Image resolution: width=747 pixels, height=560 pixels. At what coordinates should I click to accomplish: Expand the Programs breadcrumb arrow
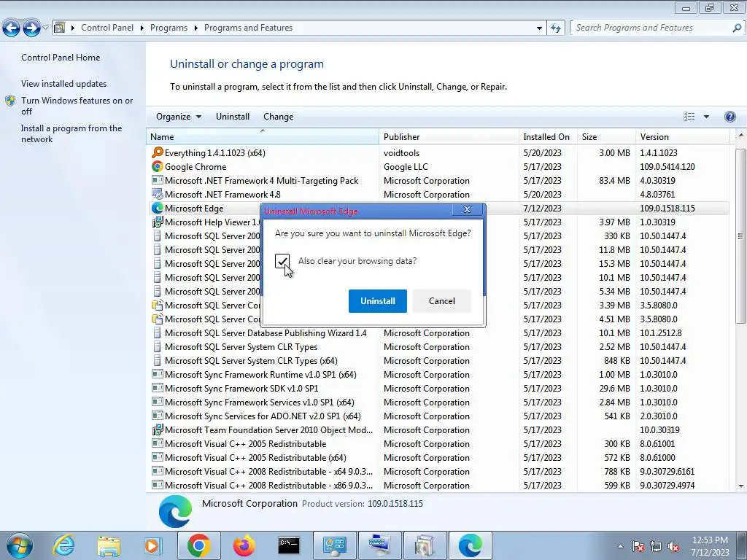point(196,28)
